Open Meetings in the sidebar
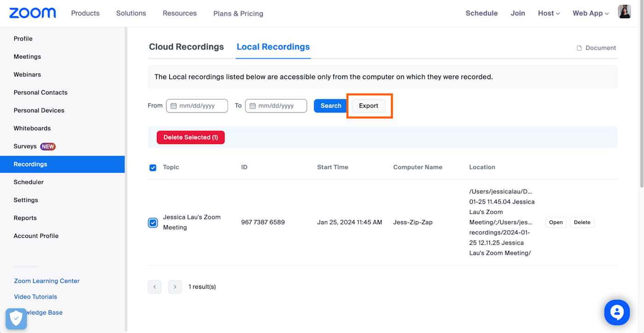This screenshot has width=644, height=333. tap(27, 57)
